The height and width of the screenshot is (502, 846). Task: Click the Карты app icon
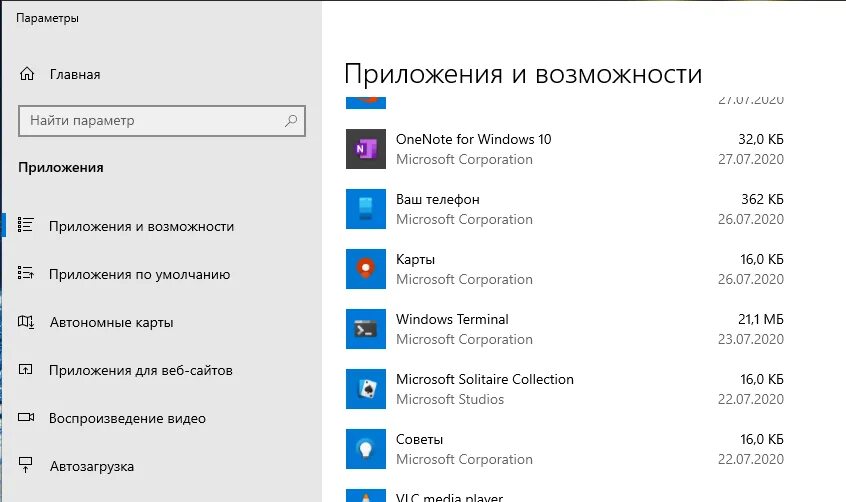click(x=366, y=269)
